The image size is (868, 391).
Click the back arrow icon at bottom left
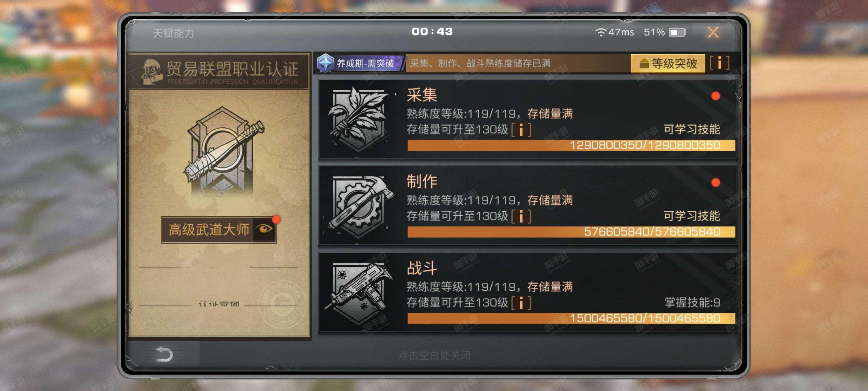coord(164,354)
